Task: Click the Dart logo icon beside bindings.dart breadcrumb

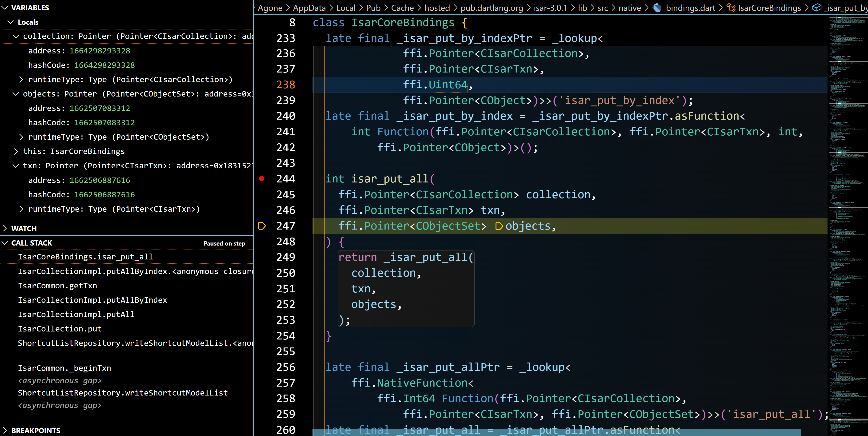Action: 656,8
